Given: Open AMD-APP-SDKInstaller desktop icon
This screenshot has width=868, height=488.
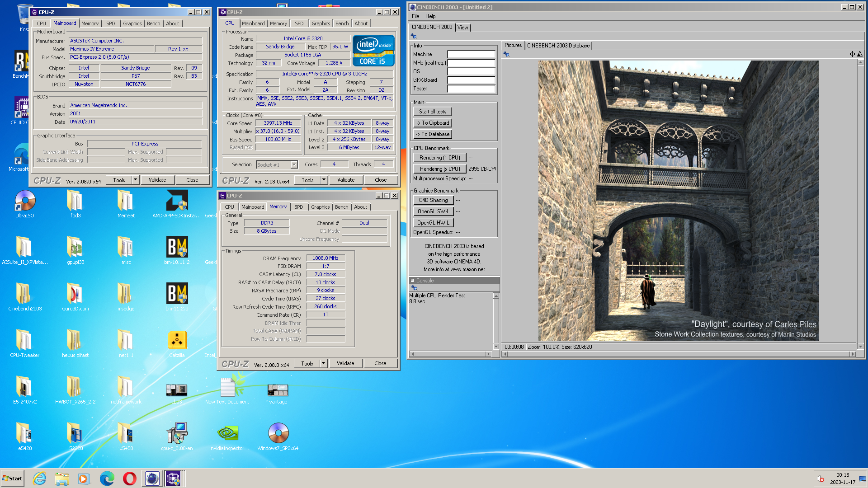Looking at the screenshot, I should [177, 204].
